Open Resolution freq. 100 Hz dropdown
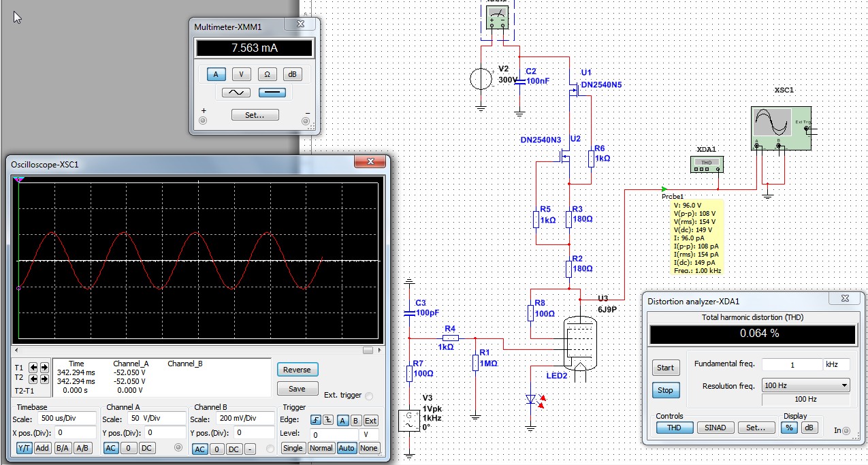The height and width of the screenshot is (465, 868). coord(805,385)
